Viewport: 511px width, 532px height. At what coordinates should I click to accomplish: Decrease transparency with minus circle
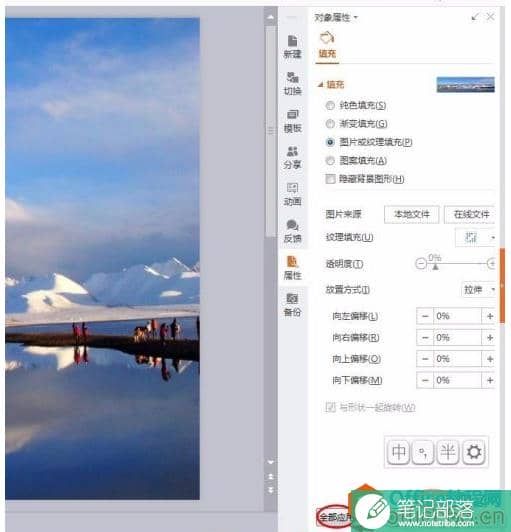point(421,263)
